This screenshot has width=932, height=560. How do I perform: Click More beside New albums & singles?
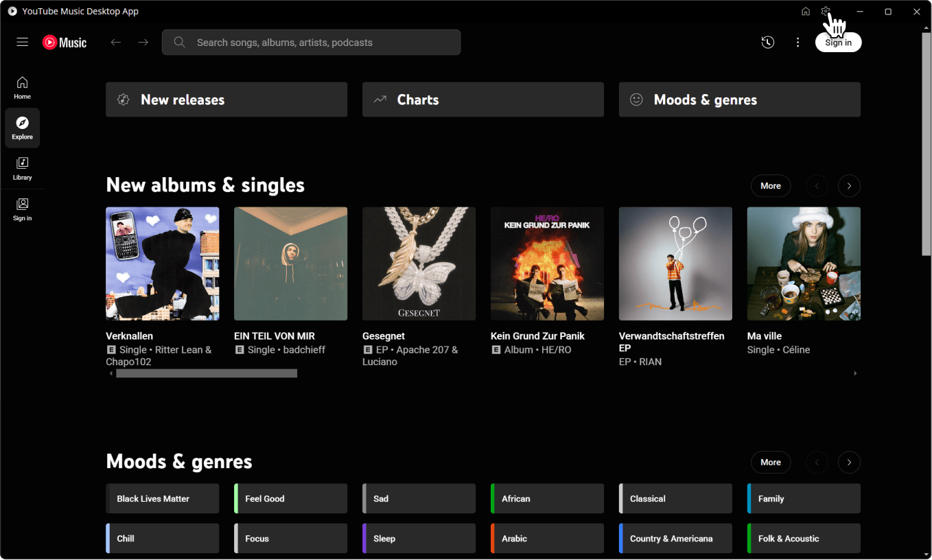771,186
